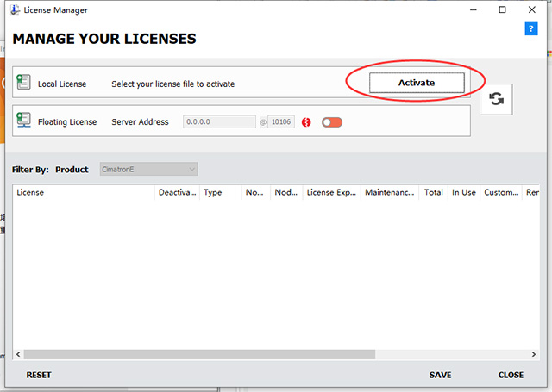The height and width of the screenshot is (392, 552).
Task: Click the Maintenanc... column header
Action: (390, 192)
